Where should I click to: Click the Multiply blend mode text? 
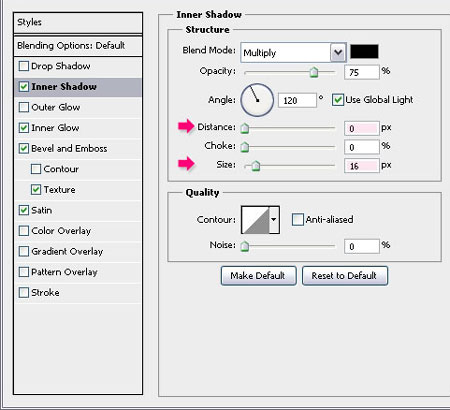[260, 53]
